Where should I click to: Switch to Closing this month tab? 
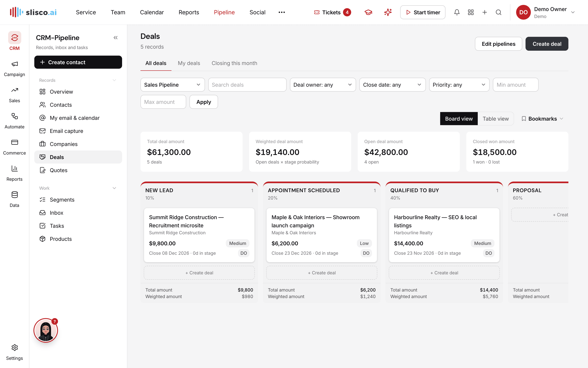(x=234, y=63)
